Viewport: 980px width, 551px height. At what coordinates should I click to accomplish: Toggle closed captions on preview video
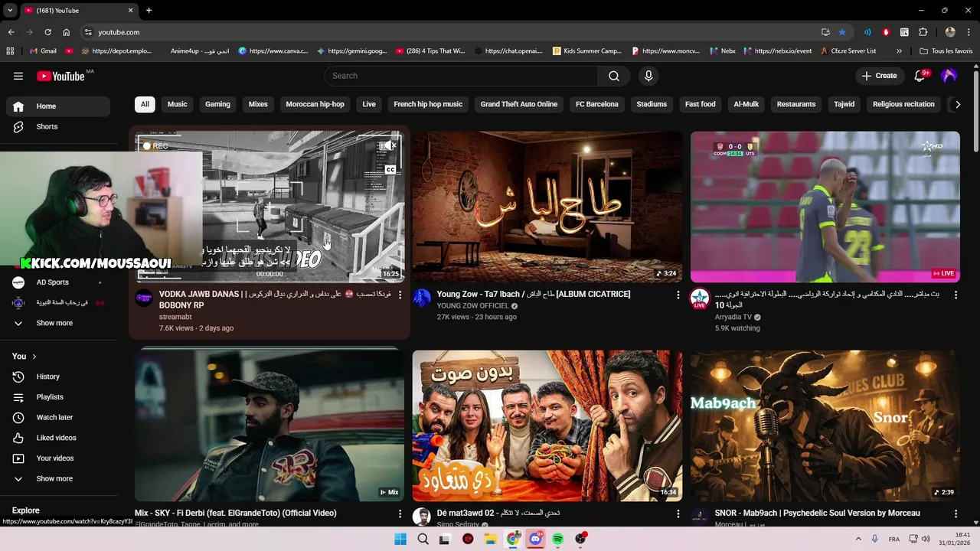point(390,169)
